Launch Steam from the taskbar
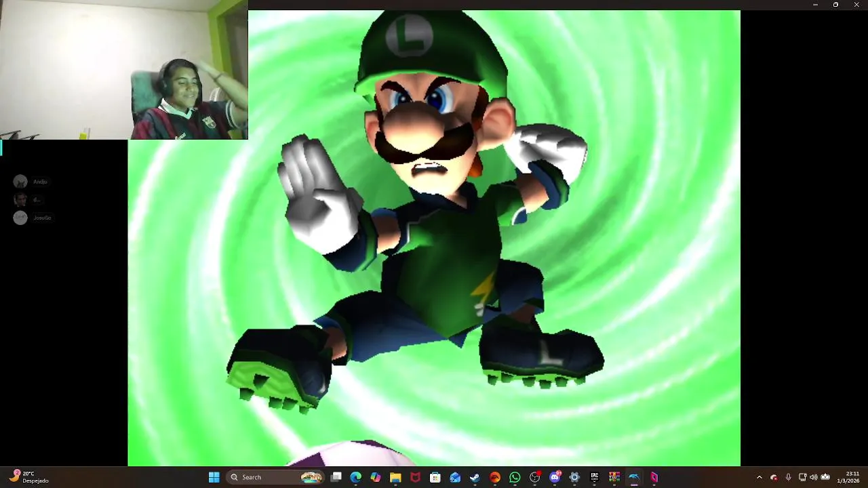Viewport: 868px width, 488px height. click(x=475, y=477)
